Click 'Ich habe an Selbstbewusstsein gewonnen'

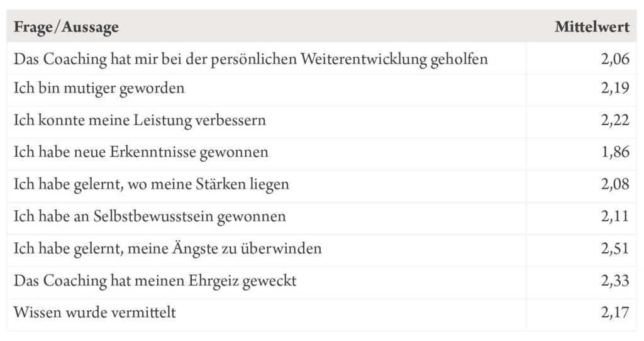[150, 216]
